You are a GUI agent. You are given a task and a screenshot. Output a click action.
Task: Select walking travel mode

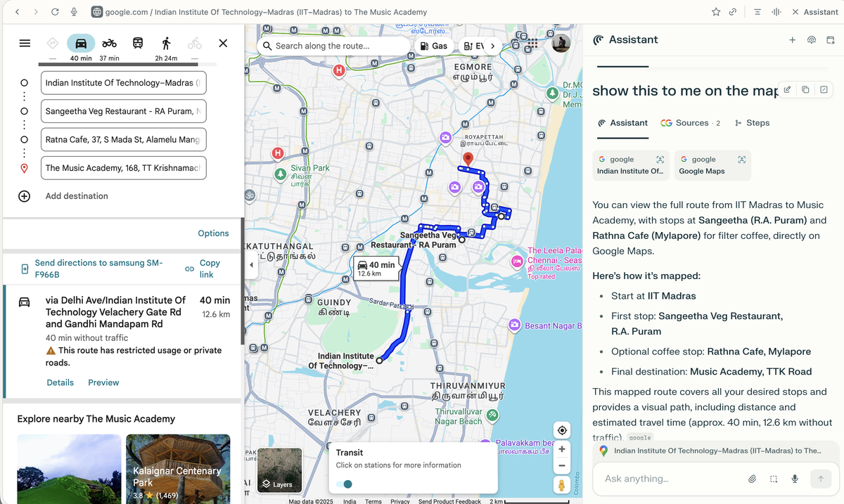(x=166, y=44)
